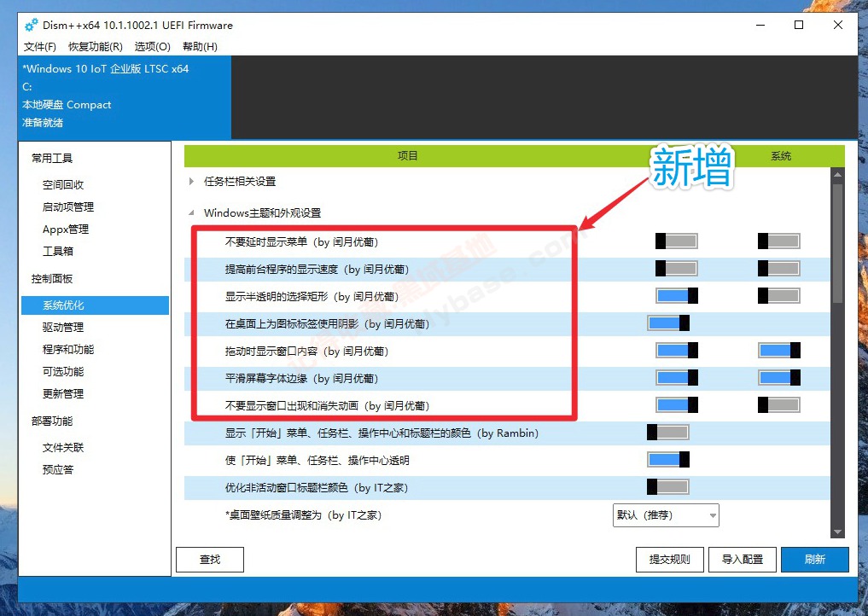The image size is (868, 616).
Task: Toggle 拖动时显示窗口内容 in 系统 column
Action: [779, 351]
